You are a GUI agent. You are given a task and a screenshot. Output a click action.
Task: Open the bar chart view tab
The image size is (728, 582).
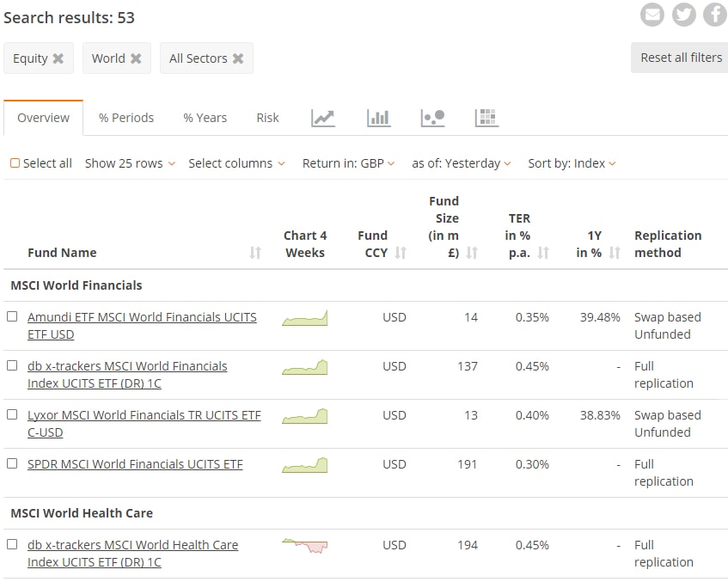point(378,118)
